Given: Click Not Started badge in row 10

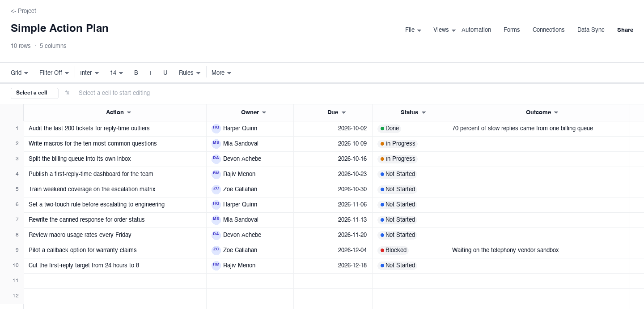Looking at the screenshot, I should pos(398,266).
